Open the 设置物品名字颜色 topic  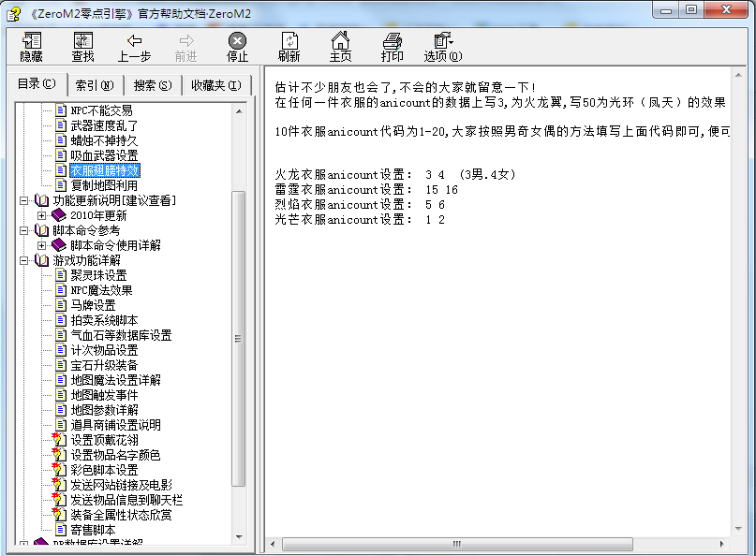(115, 455)
